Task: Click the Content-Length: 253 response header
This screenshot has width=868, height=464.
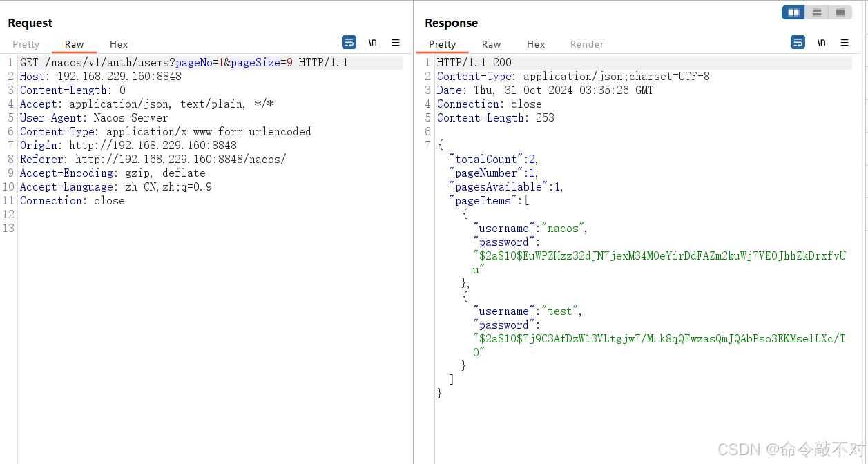Action: (496, 118)
